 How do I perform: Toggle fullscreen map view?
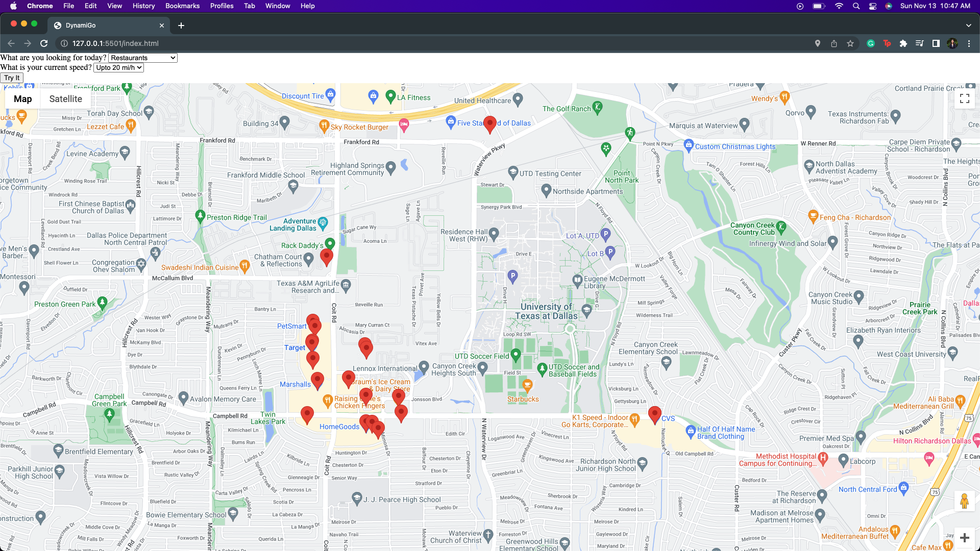click(964, 98)
